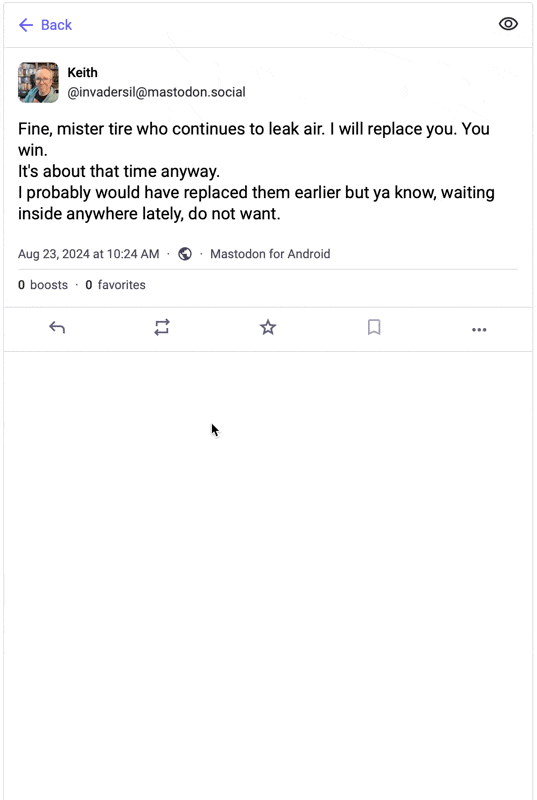Open the Aug 23, 2024 timestamp link
This screenshot has width=537, height=800.
[x=89, y=254]
